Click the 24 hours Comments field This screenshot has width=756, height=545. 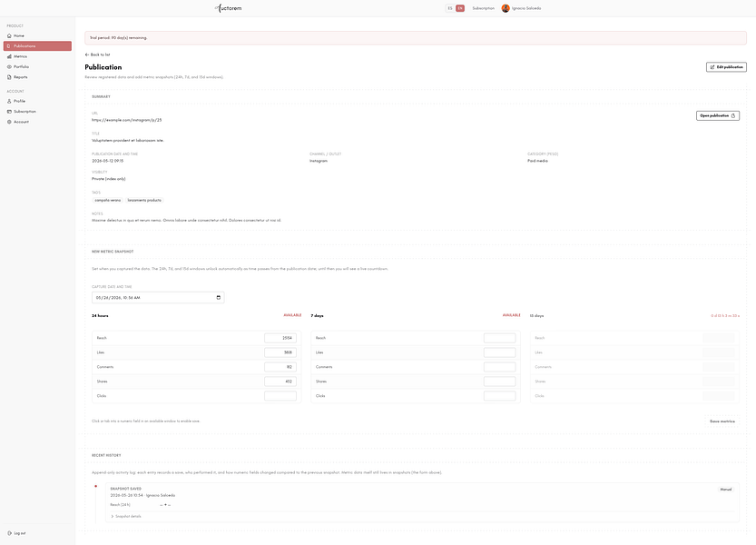point(280,367)
